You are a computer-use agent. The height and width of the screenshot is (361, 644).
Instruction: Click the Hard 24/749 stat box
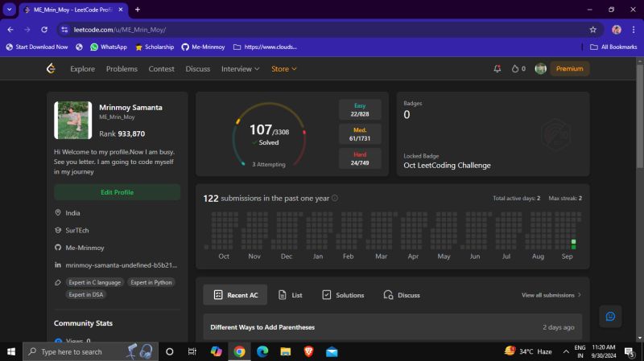pyautogui.click(x=360, y=158)
